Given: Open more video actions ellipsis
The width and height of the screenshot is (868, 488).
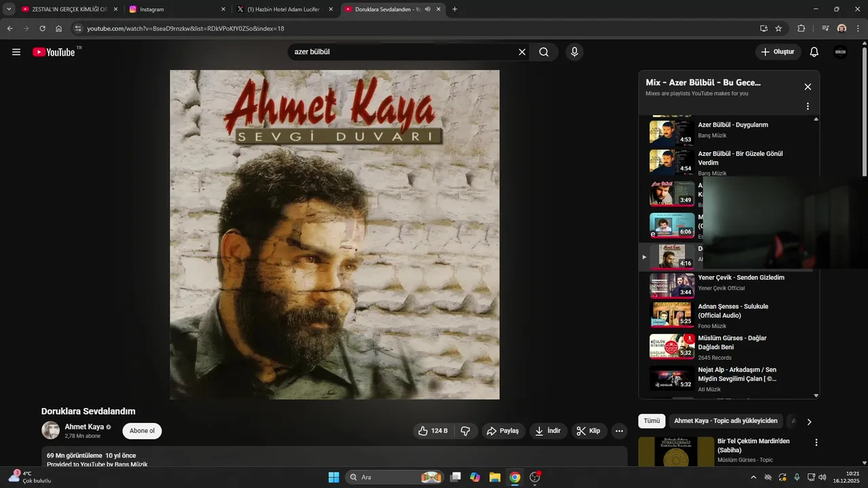Looking at the screenshot, I should point(618,431).
